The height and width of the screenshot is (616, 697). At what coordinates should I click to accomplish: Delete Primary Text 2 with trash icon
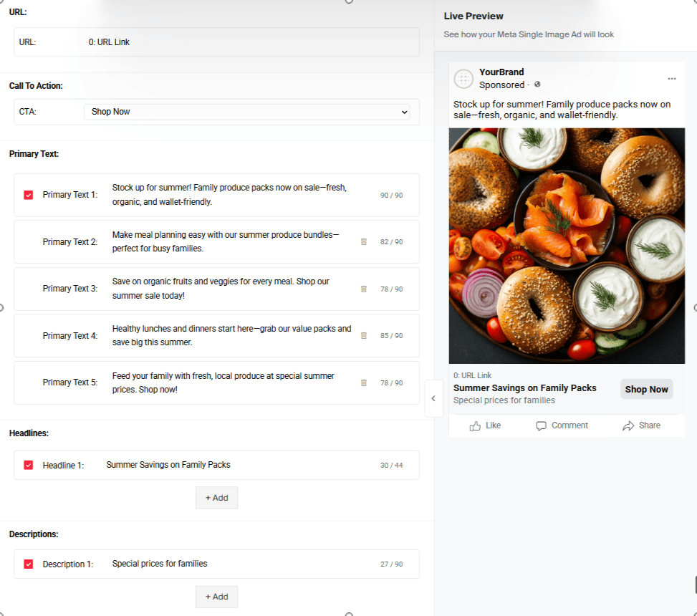[x=363, y=242]
